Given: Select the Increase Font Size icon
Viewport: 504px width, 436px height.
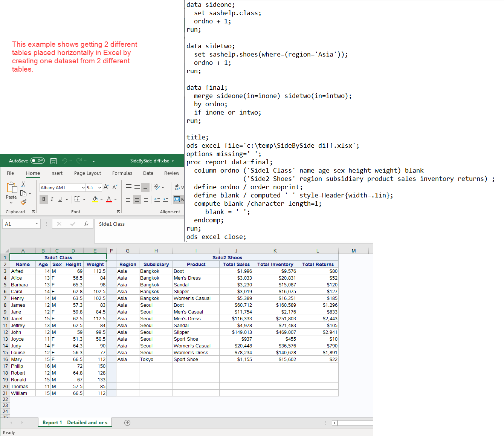Looking at the screenshot, I should point(106,186).
